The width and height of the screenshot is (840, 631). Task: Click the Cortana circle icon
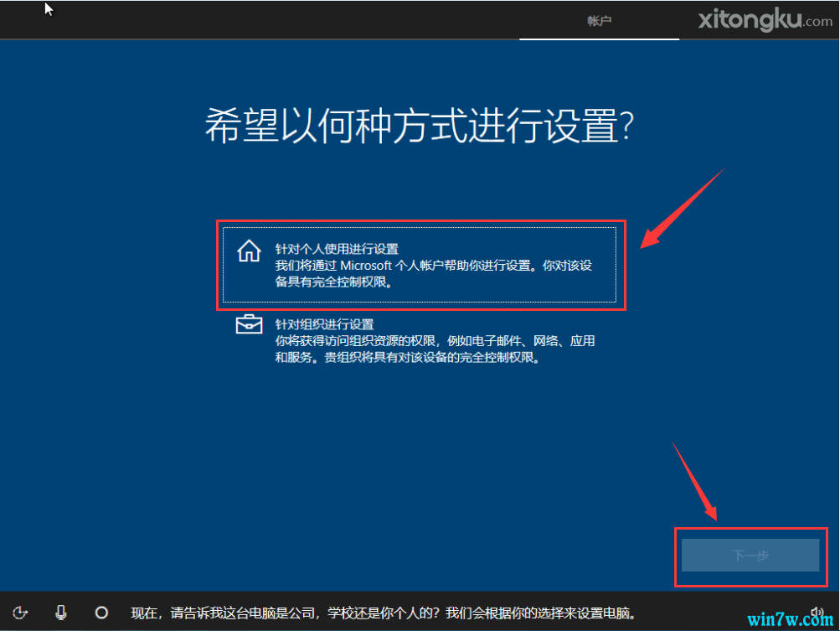(x=101, y=613)
